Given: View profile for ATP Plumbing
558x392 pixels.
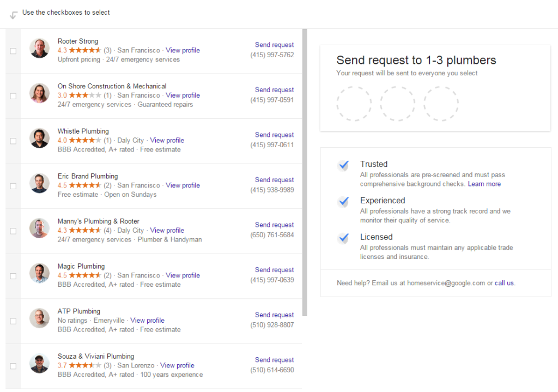Looking at the screenshot, I should (147, 320).
